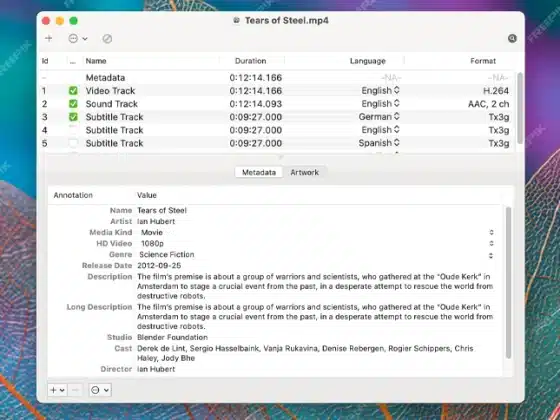560x420 pixels.
Task: Click the Annotation column header
Action: click(73, 195)
